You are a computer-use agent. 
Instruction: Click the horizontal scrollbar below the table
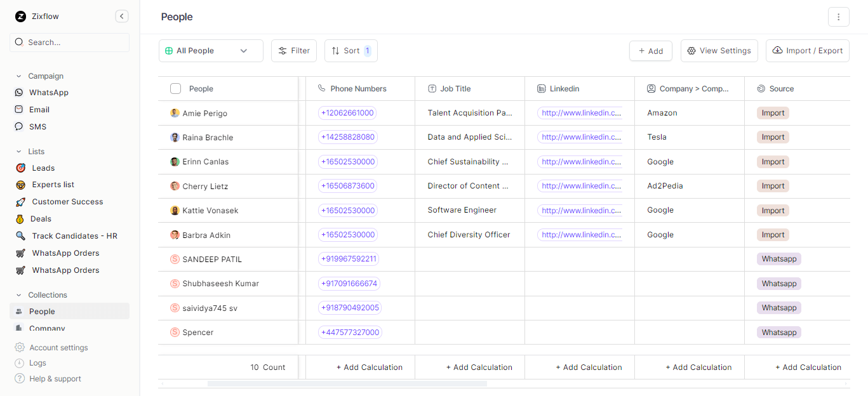(347, 384)
